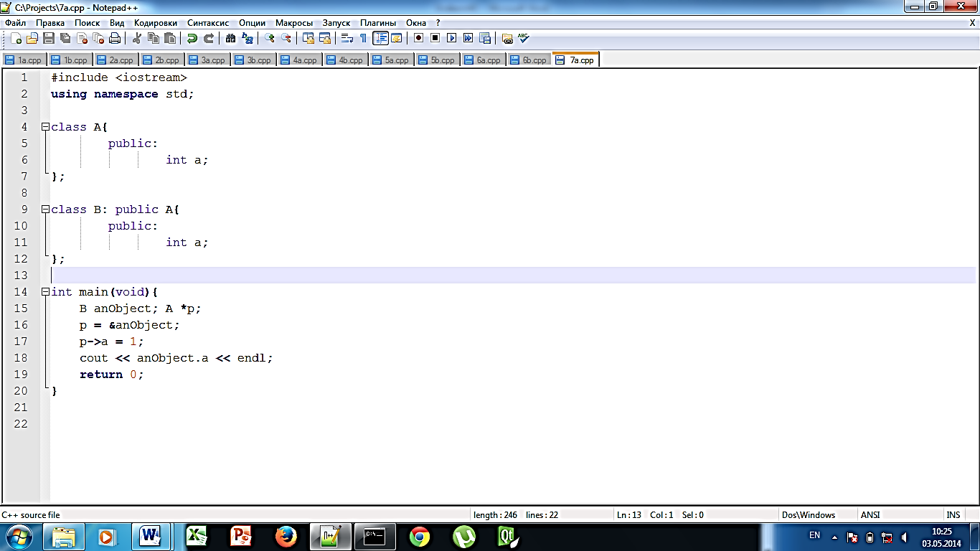Screen dimensions: 980x551
Task: Collapse the class B fold marker
Action: [x=45, y=209]
